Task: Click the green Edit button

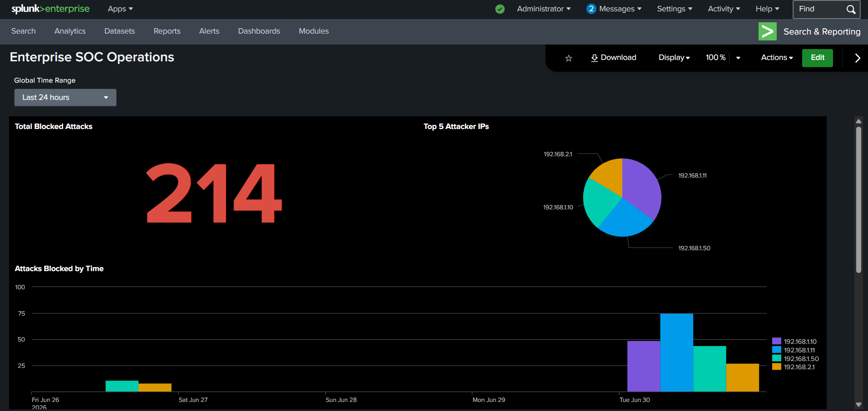Action: (x=817, y=58)
